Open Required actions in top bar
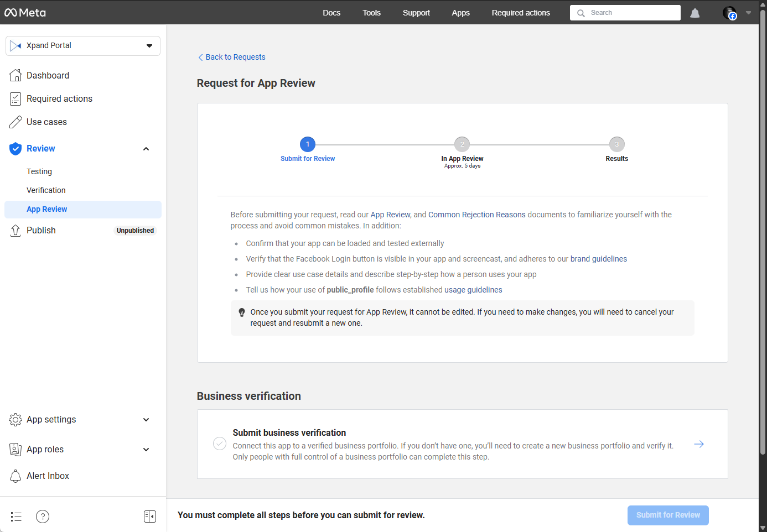 [x=521, y=13]
